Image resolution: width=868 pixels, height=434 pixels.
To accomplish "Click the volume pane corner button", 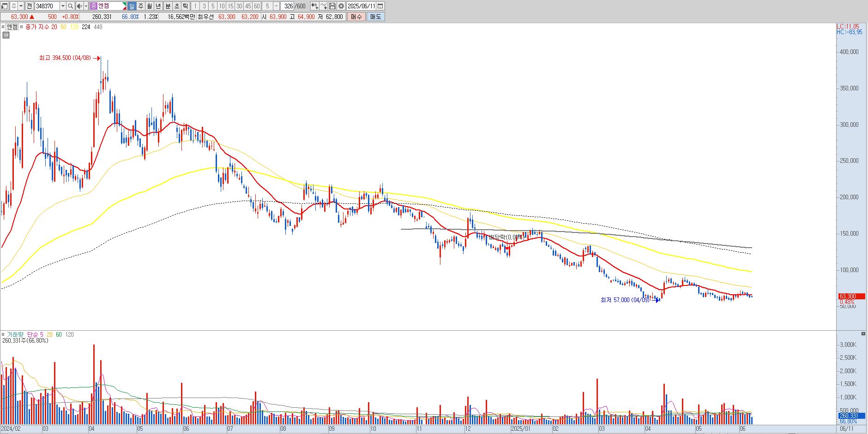I will click(x=863, y=333).
